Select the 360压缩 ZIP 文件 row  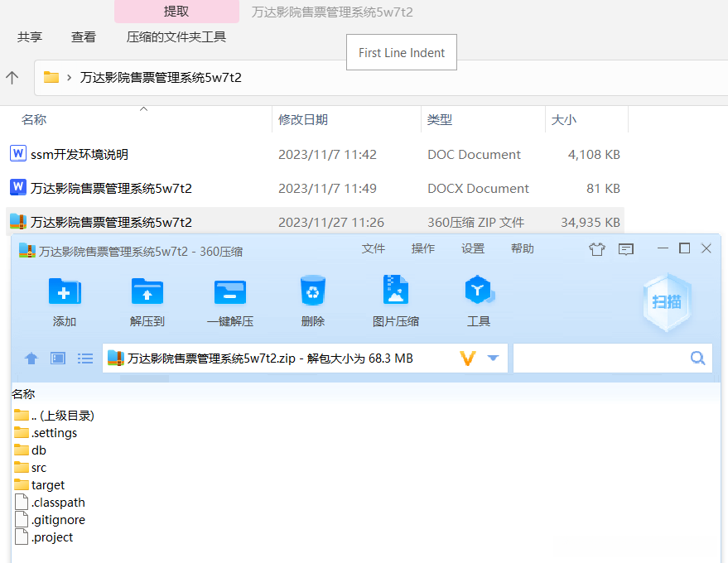pos(315,222)
